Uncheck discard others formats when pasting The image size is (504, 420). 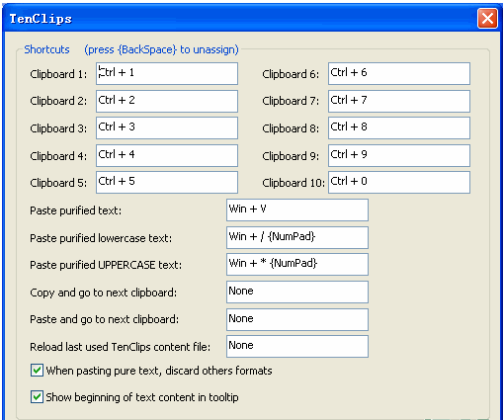pos(37,371)
